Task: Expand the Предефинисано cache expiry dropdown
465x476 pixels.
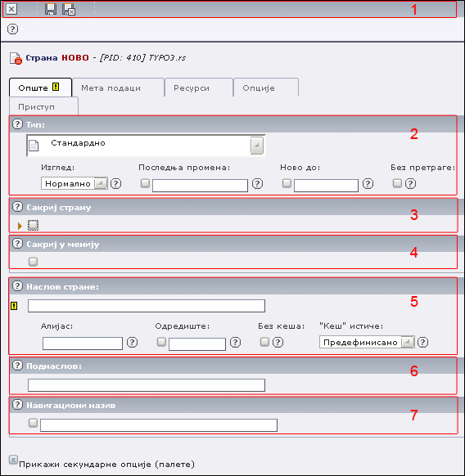Action: pyautogui.click(x=367, y=342)
